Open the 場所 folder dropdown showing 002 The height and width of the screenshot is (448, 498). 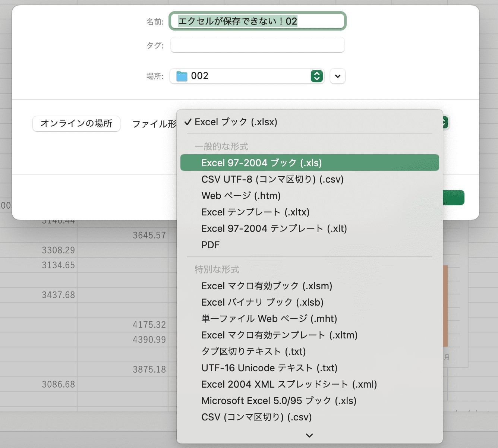tap(247, 76)
